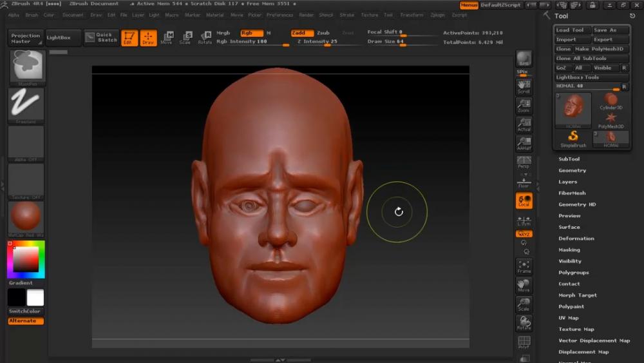Screen dimensions: 644x363
Task: Open the Stroke menu
Action: (x=346, y=15)
